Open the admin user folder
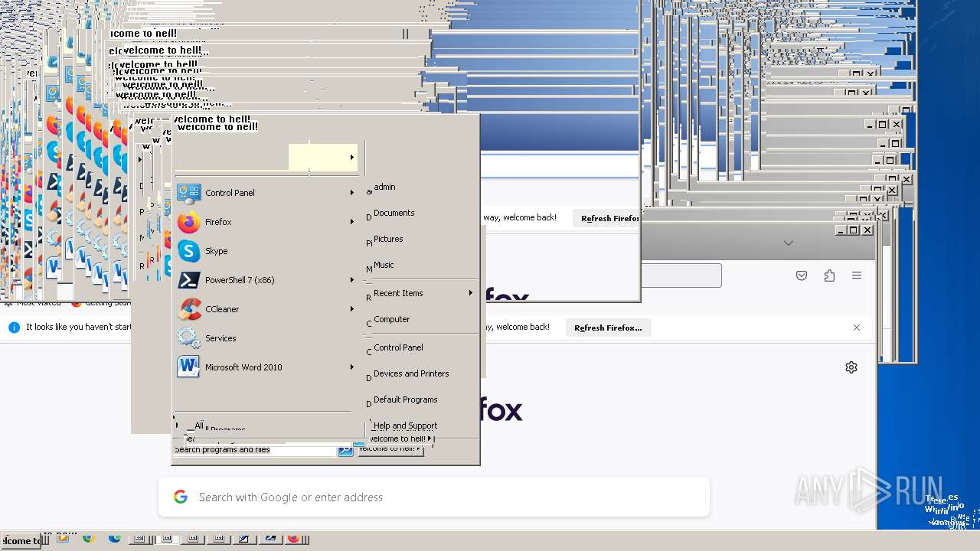 point(384,187)
